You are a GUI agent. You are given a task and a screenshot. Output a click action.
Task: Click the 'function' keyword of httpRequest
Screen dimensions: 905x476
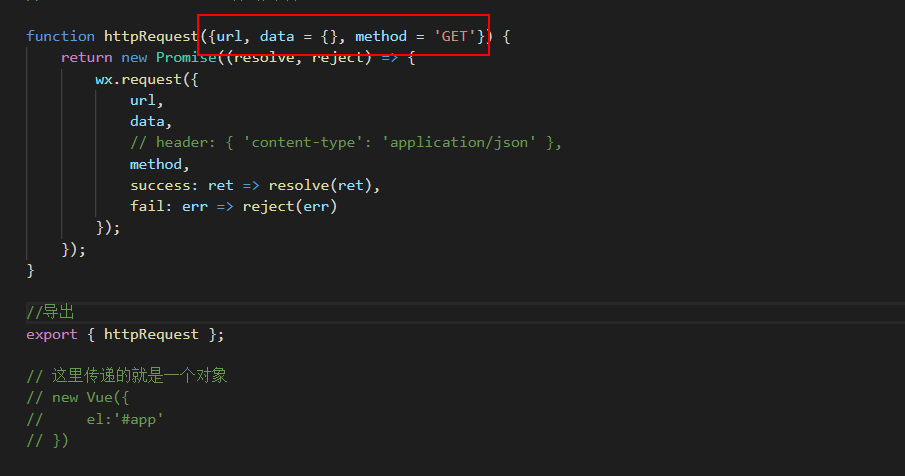click(61, 36)
